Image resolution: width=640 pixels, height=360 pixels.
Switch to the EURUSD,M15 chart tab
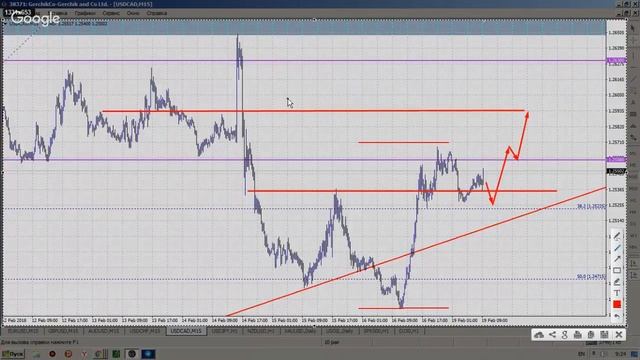click(x=23, y=331)
